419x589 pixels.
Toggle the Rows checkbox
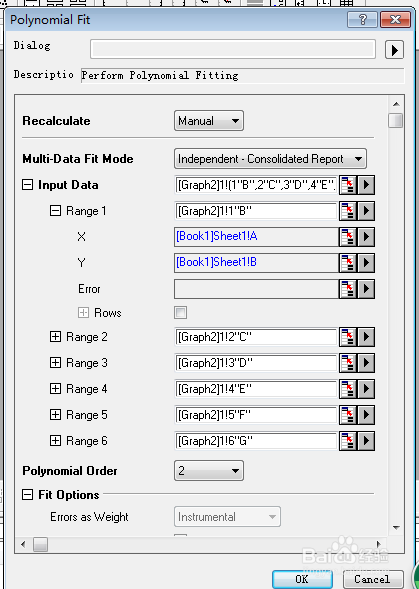(x=180, y=313)
